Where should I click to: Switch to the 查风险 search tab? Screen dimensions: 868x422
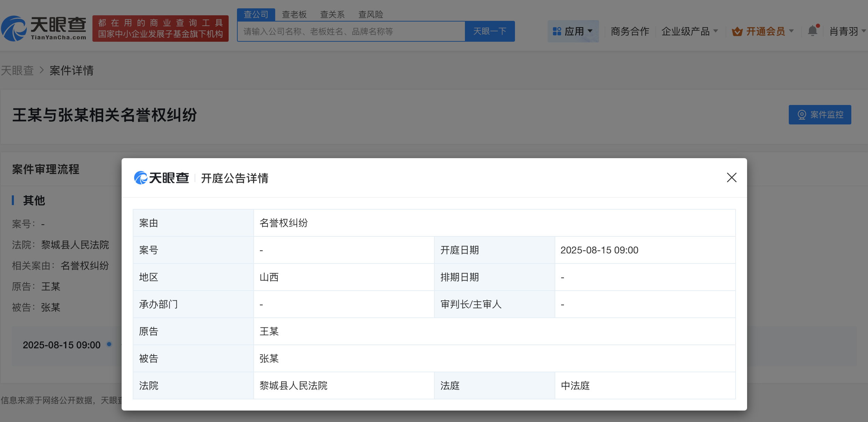371,14
